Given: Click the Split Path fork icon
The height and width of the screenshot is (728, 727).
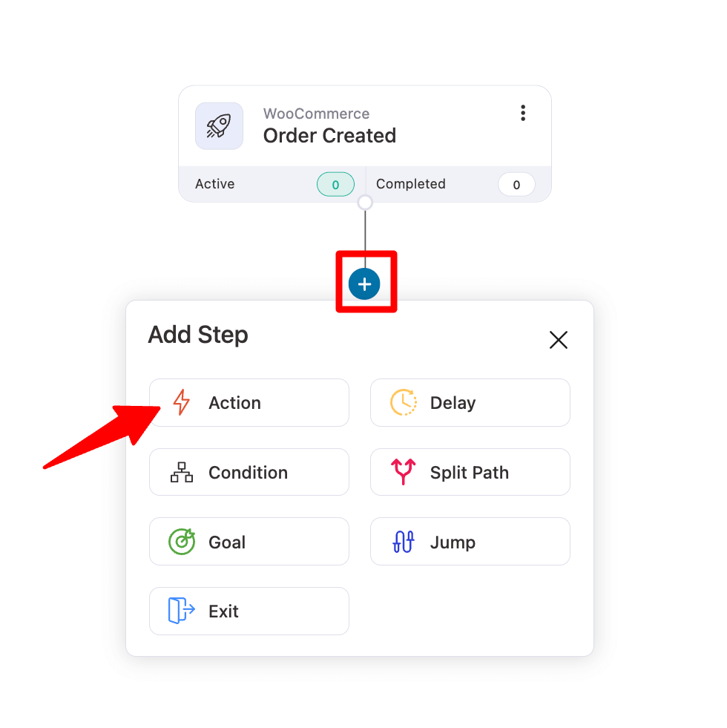Looking at the screenshot, I should tap(403, 472).
